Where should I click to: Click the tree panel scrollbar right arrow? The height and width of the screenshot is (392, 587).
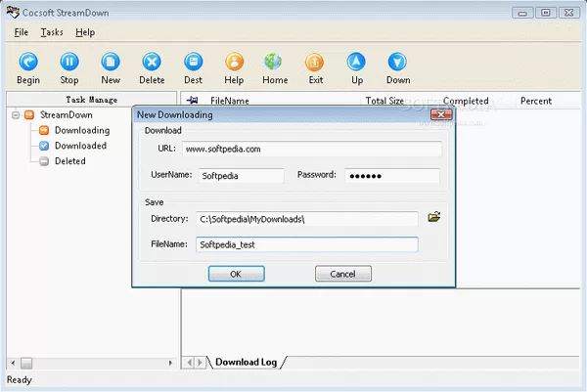pyautogui.click(x=170, y=363)
